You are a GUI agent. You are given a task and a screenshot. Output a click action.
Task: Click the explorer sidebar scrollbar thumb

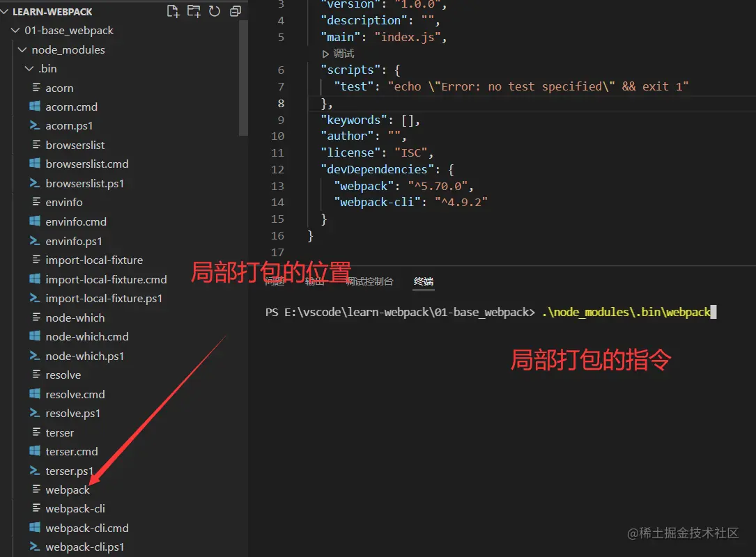pos(243,77)
